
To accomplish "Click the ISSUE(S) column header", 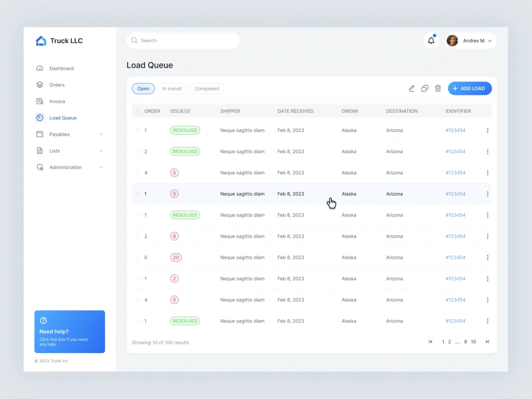I will [180, 111].
